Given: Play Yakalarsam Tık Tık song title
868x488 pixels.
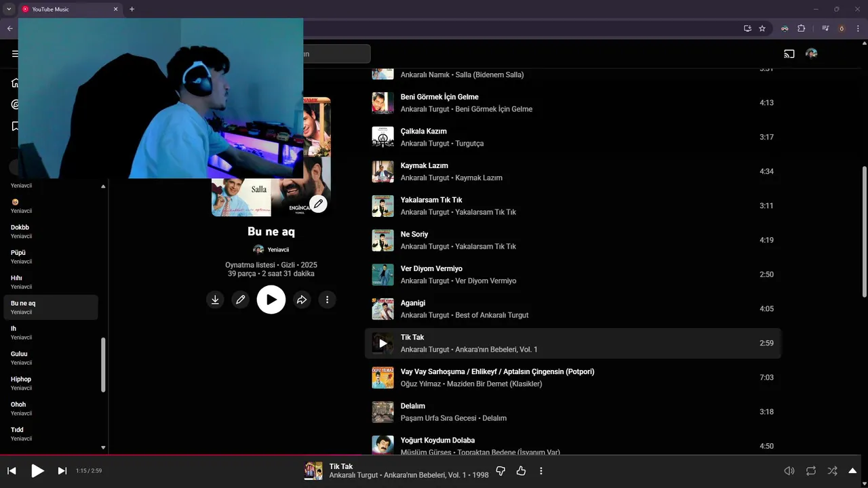Looking at the screenshot, I should pos(431,200).
